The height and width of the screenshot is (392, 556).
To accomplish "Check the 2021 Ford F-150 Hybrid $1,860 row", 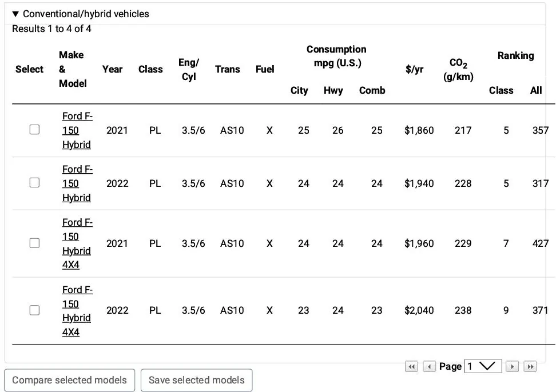I will [x=34, y=130].
